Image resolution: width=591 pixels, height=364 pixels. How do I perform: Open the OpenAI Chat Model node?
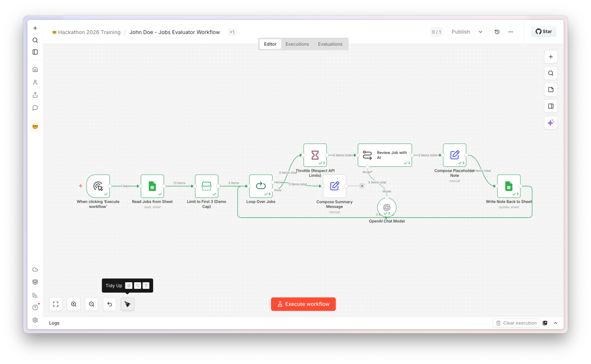[387, 207]
